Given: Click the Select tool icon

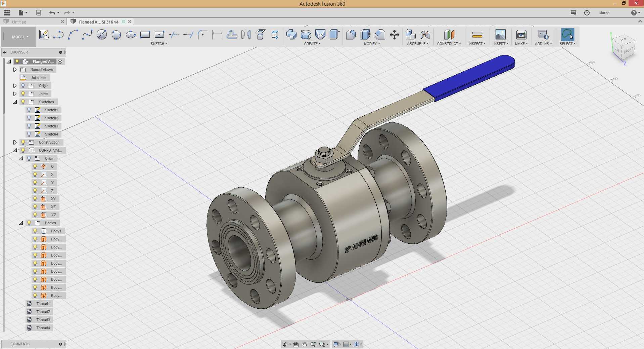Looking at the screenshot, I should click(x=567, y=34).
